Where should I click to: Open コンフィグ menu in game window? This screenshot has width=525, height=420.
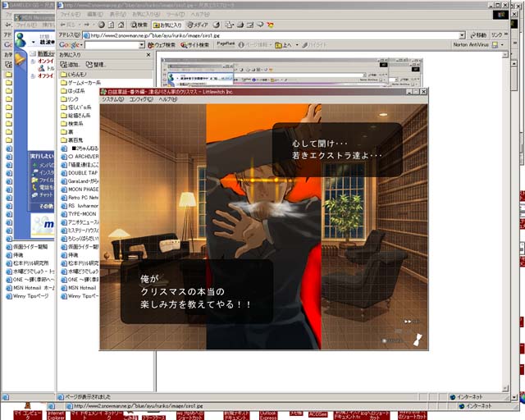[x=141, y=99]
